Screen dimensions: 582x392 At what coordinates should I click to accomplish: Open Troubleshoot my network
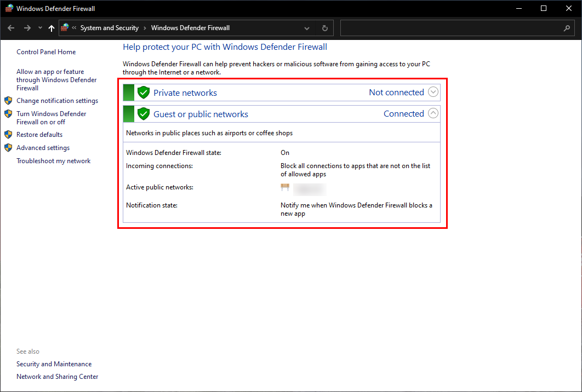(54, 161)
